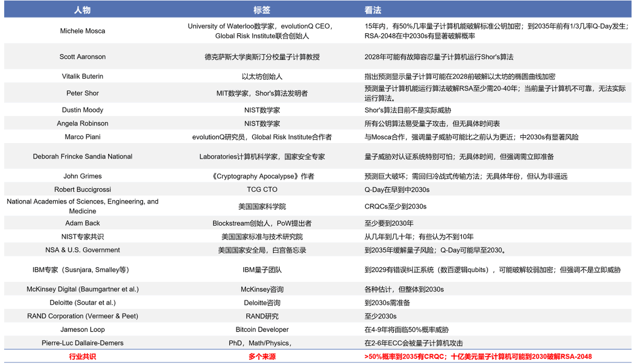
Task: Click National Academies of Sciences cell
Action: [83, 206]
